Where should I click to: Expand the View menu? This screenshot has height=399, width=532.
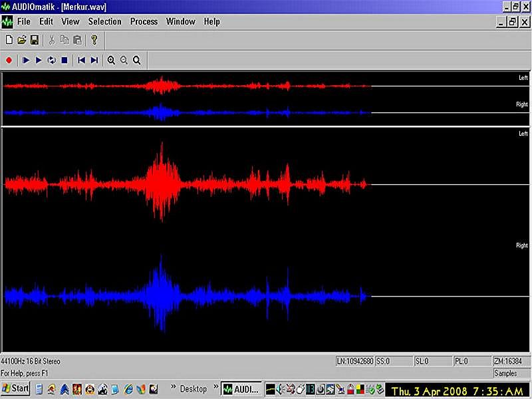(70, 21)
